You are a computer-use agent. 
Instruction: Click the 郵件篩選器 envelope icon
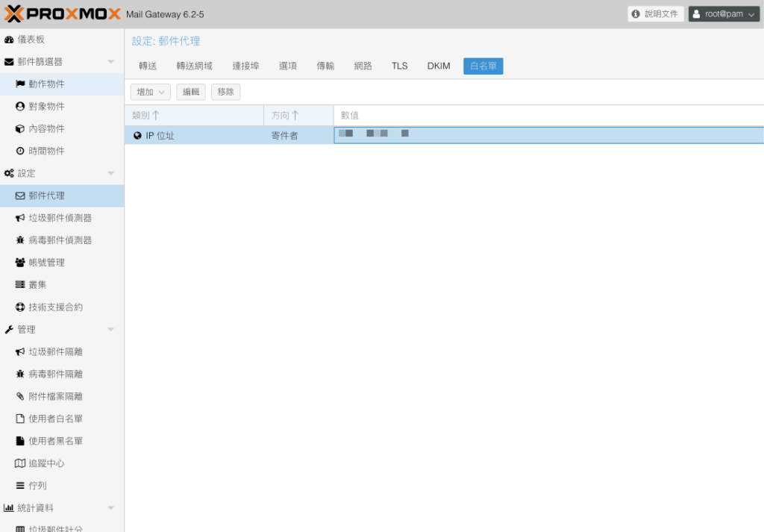coord(9,62)
